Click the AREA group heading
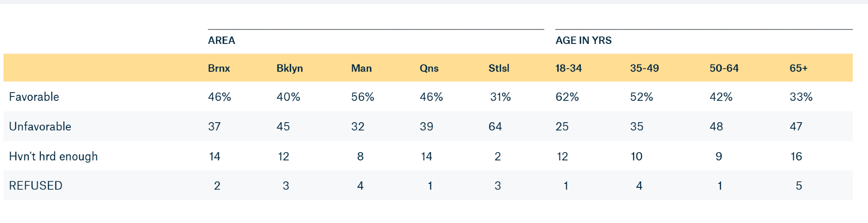Viewport: 868px width, 223px height. tap(221, 40)
